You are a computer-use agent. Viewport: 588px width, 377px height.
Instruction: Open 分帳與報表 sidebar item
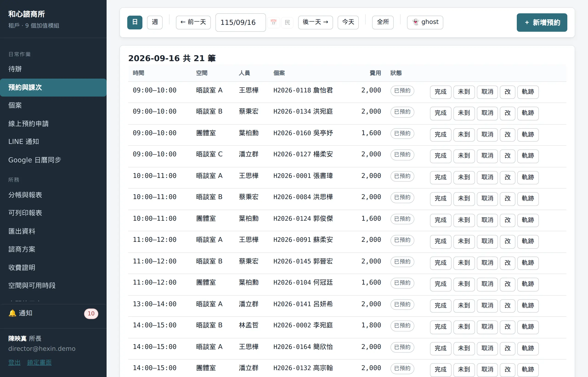pos(53,195)
